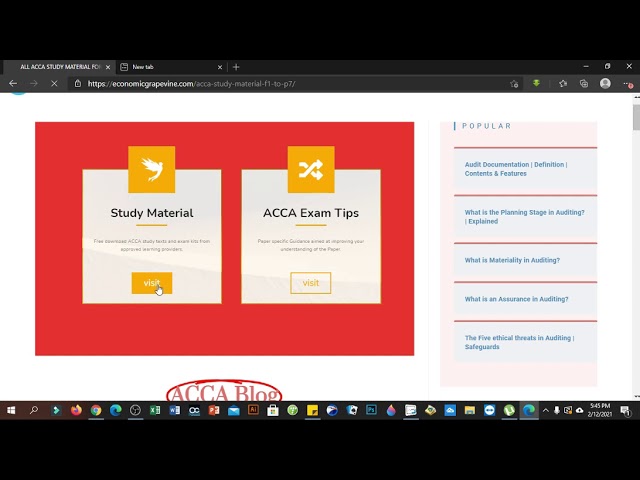Open TeamViewer from the taskbar
The image size is (640, 480).
click(x=489, y=410)
